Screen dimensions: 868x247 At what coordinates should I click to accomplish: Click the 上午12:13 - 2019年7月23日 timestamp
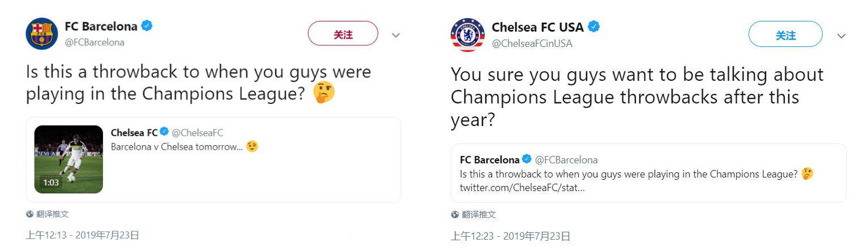click(82, 235)
